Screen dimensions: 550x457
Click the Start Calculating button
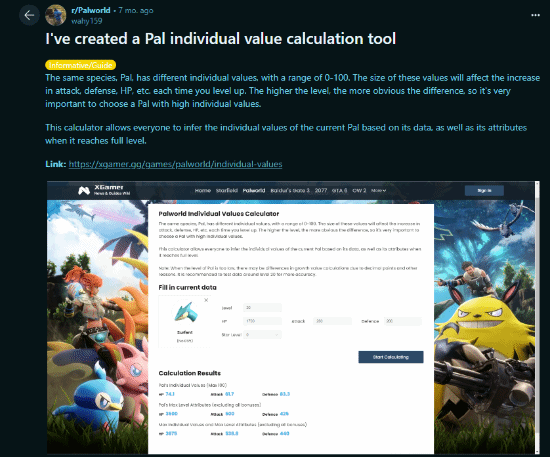click(391, 357)
